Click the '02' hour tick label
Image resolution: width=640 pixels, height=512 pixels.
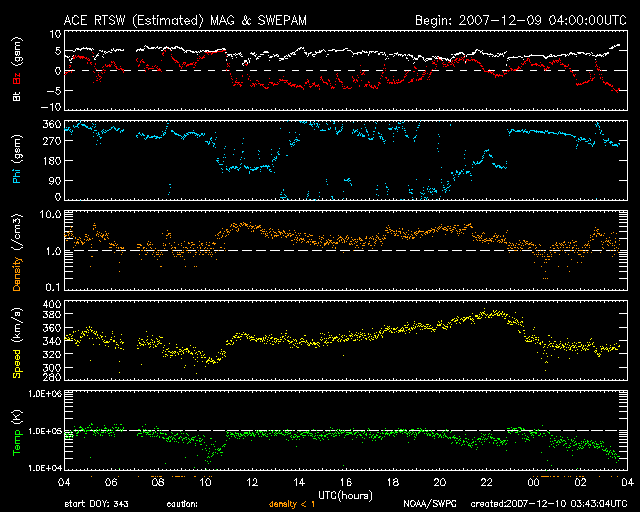click(580, 483)
